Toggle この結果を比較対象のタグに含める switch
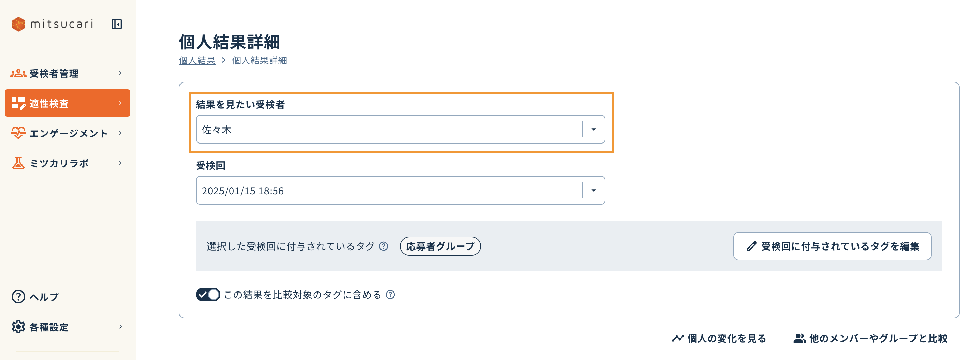Screen dimensions: 980x360 [208, 295]
